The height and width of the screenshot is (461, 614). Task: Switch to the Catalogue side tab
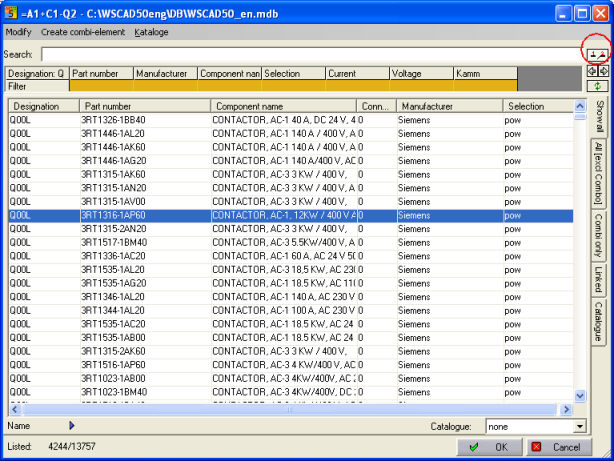598,321
